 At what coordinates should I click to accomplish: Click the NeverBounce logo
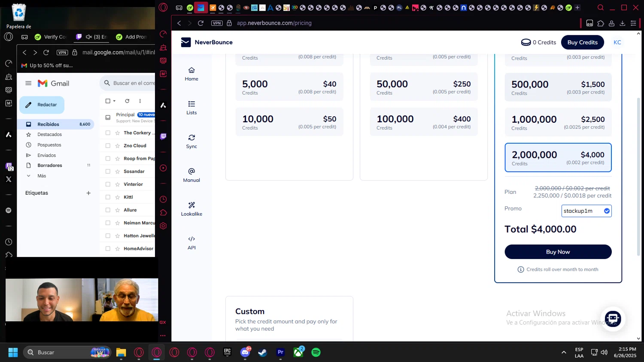click(x=207, y=42)
